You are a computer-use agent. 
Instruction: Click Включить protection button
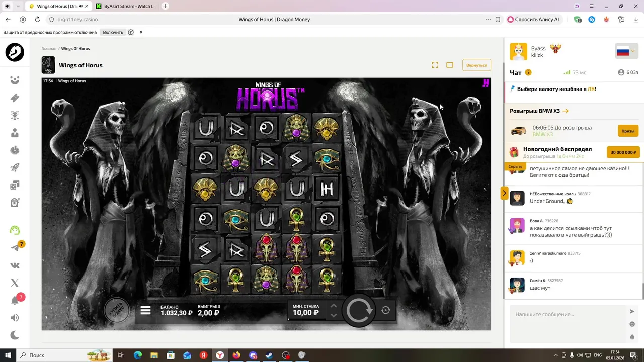(x=113, y=32)
